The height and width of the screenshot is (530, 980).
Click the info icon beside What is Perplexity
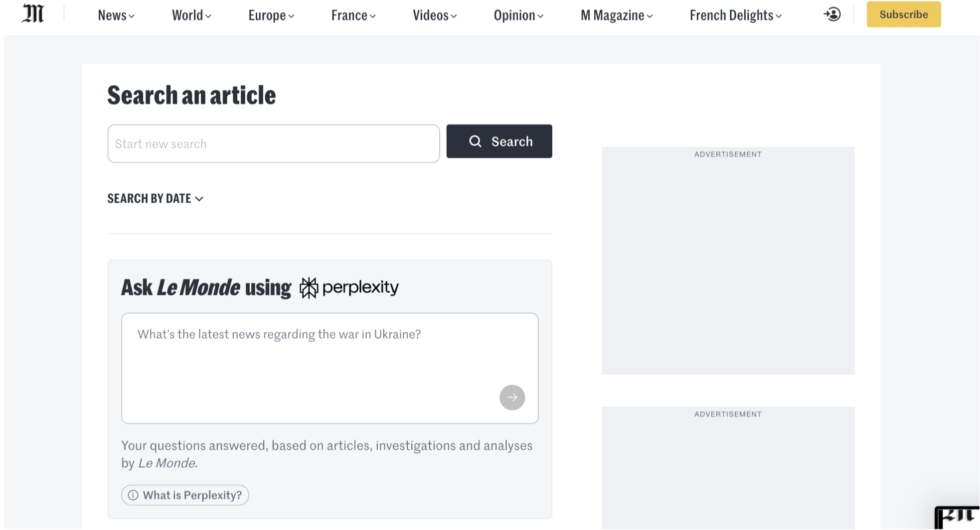click(x=133, y=495)
